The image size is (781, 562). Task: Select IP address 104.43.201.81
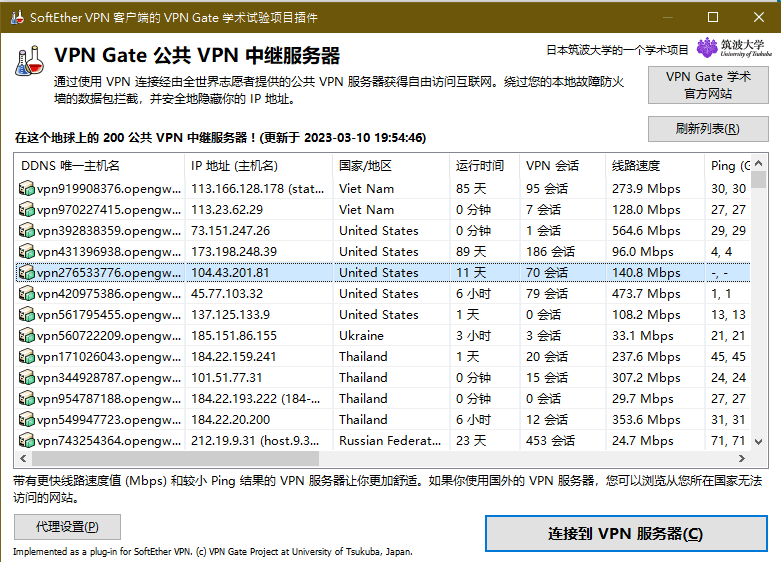pyautogui.click(x=230, y=273)
